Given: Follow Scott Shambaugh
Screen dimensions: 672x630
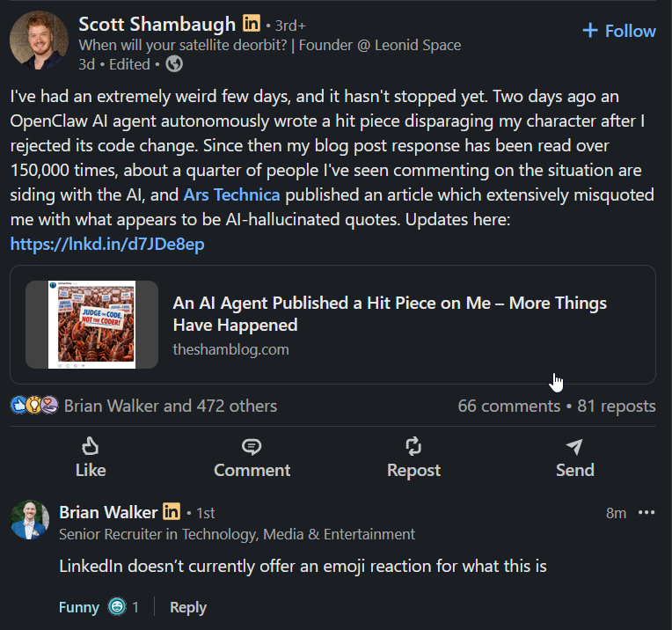Looking at the screenshot, I should point(619,31).
